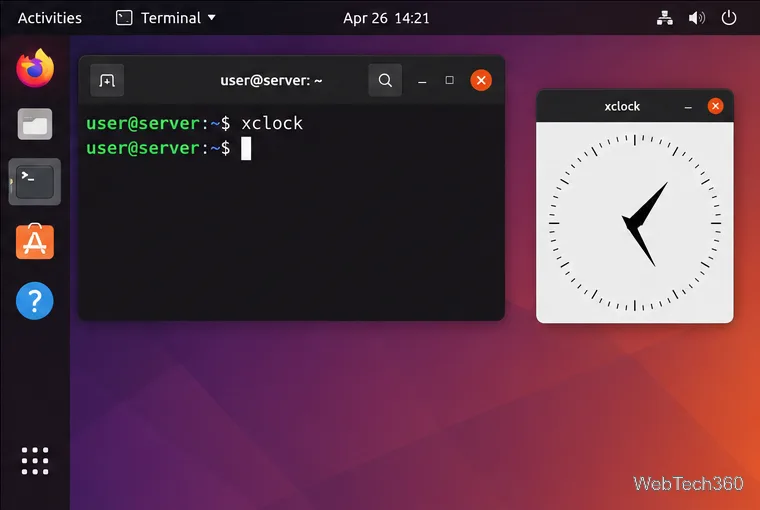Maximize the Terminal window

(x=450, y=80)
